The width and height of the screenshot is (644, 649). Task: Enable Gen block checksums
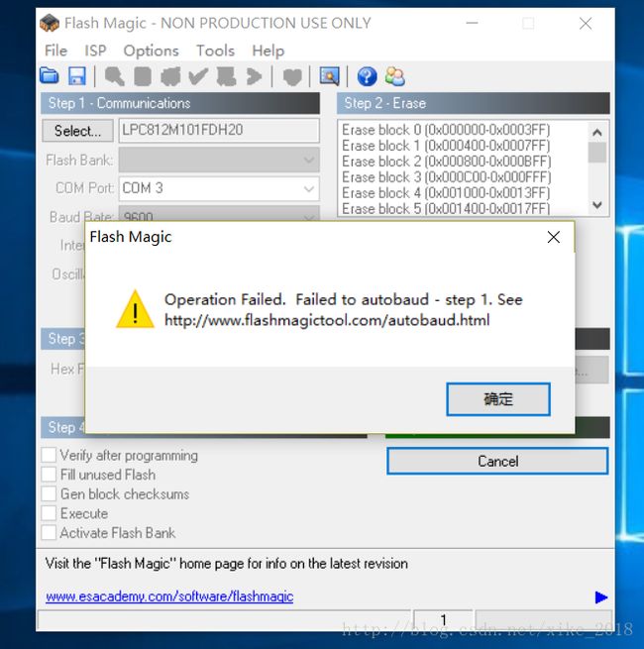point(49,493)
